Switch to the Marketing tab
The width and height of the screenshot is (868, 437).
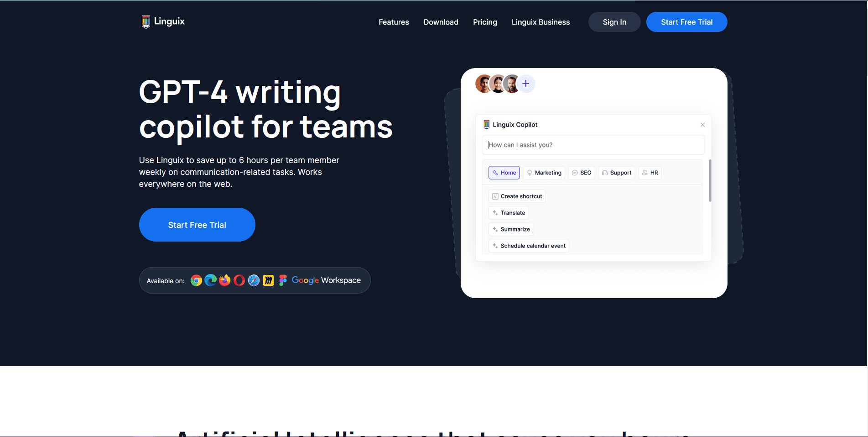(x=544, y=173)
